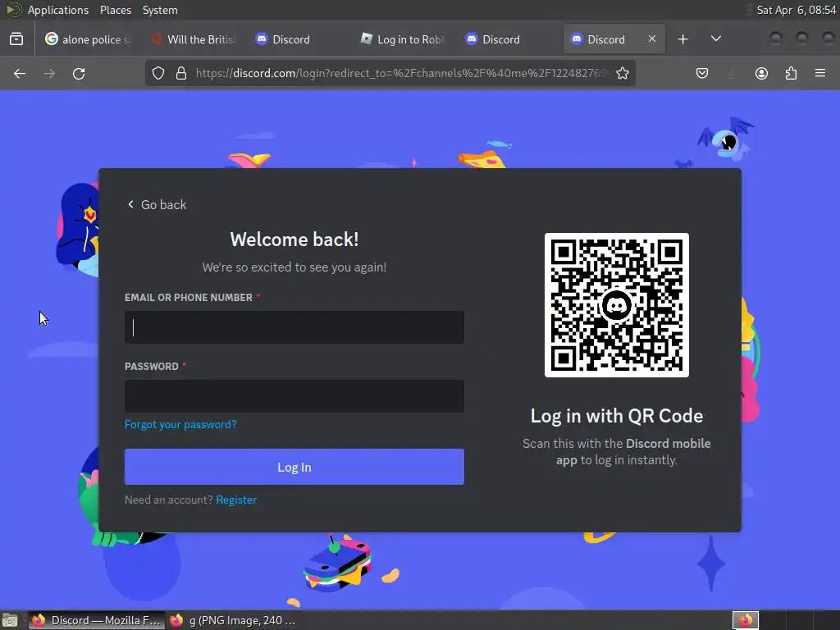Open a new tab with plus button
This screenshot has width=840, height=630.
[x=682, y=39]
